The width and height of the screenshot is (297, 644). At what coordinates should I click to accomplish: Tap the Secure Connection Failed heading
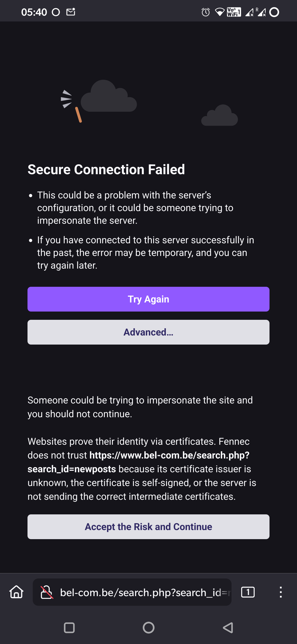pos(106,169)
